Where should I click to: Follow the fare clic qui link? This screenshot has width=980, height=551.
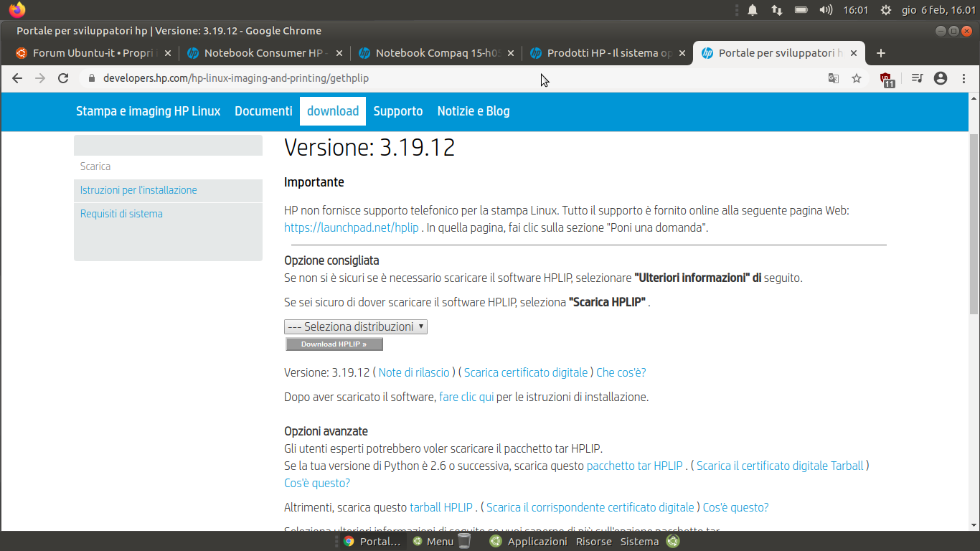pos(466,397)
